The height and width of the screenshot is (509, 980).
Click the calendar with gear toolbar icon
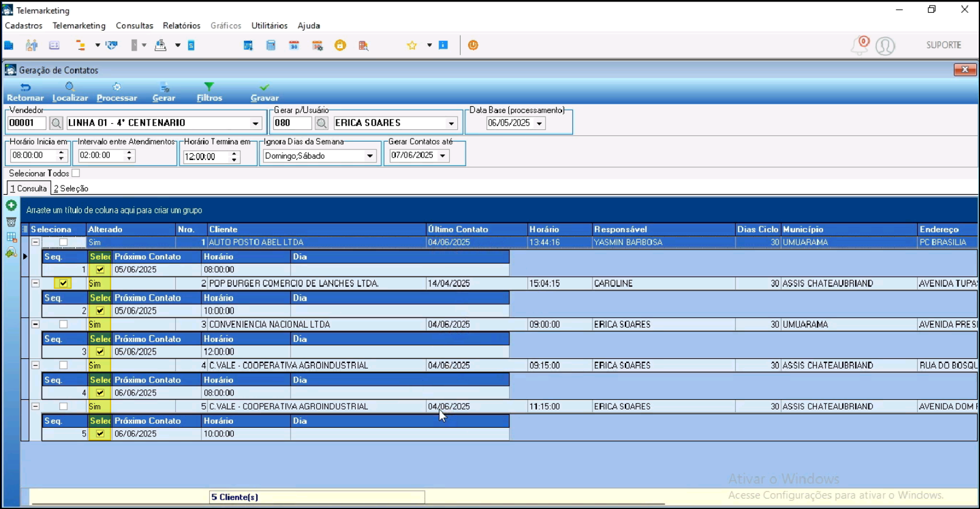317,45
